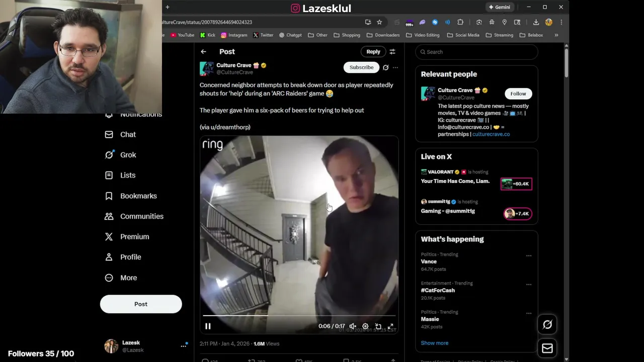Screen dimensions: 644x362
Task: Show hidden bookmarks overflow chevron
Action: point(556,35)
